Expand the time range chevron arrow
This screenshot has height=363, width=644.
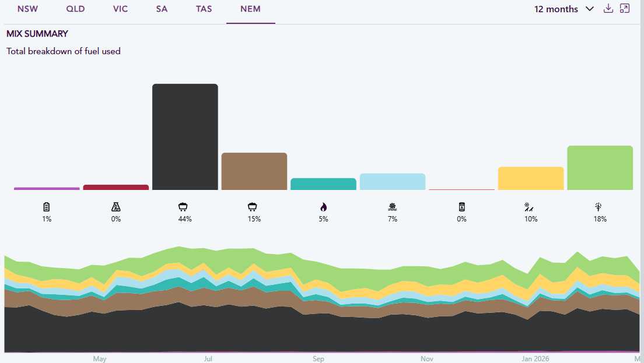point(589,9)
